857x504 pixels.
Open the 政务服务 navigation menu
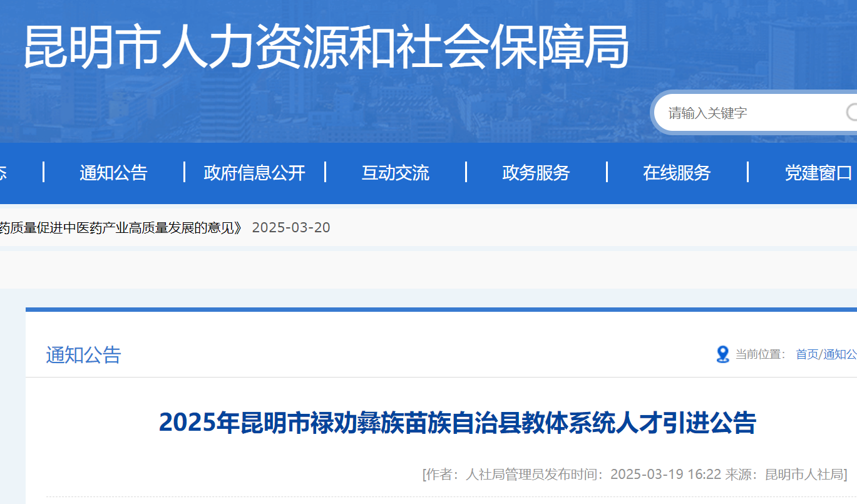point(536,173)
